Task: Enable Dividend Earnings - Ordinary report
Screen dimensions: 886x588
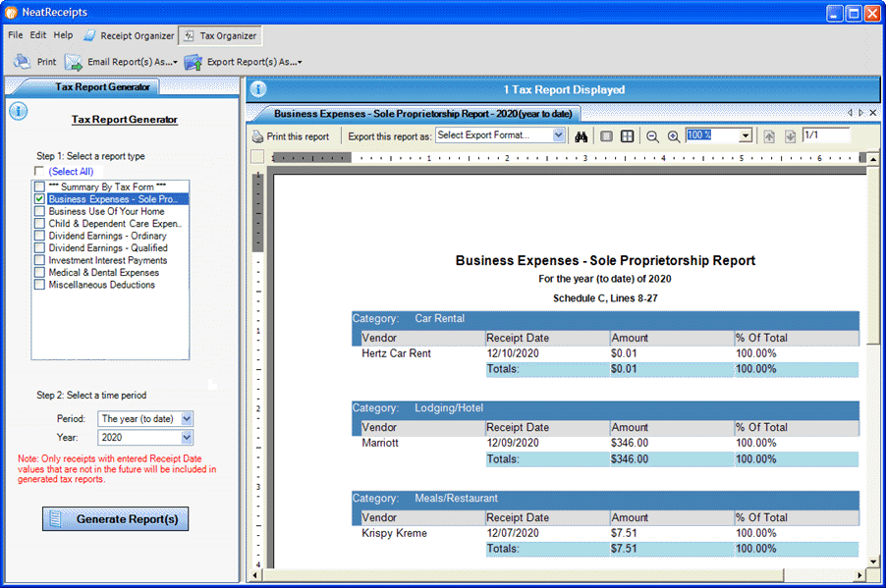Action: pyautogui.click(x=39, y=236)
